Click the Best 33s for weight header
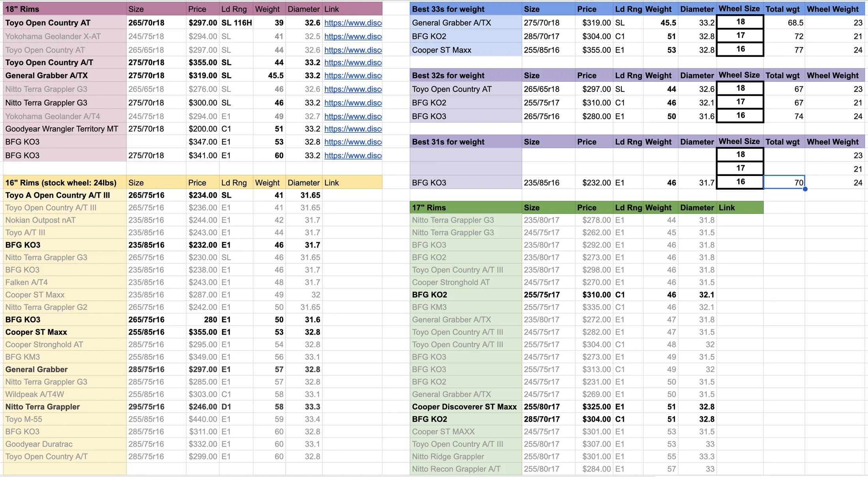The height and width of the screenshot is (477, 868). 466,9
